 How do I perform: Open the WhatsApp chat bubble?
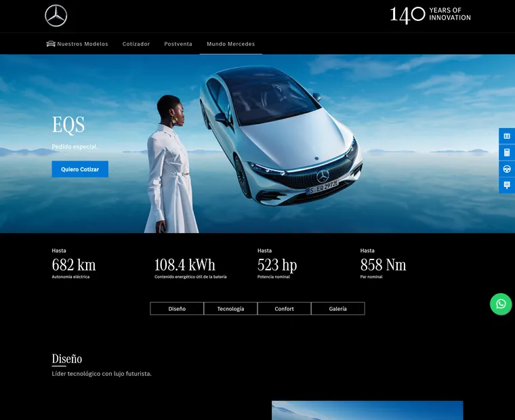click(501, 304)
